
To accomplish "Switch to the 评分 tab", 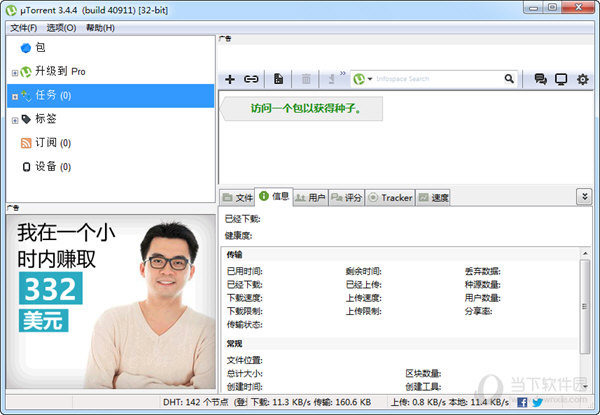I will click(x=346, y=197).
